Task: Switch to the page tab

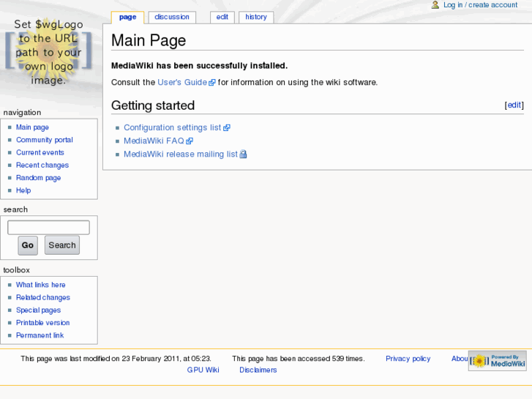Action: pos(127,18)
